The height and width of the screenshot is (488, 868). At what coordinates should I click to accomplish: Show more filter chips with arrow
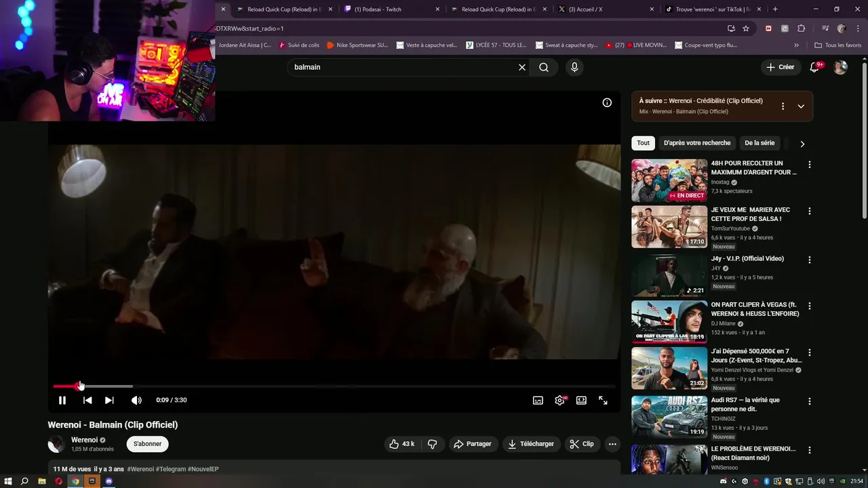(802, 144)
